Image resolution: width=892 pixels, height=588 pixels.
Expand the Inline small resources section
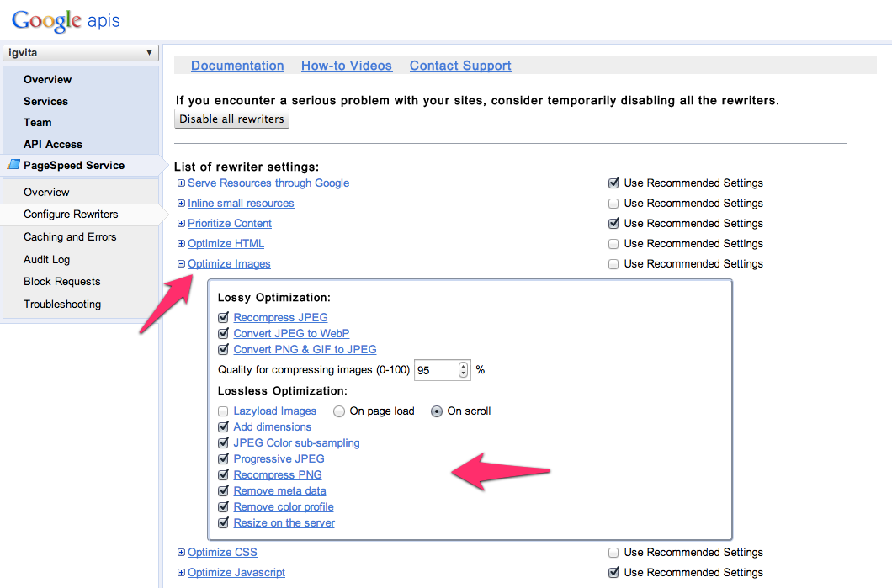181,204
